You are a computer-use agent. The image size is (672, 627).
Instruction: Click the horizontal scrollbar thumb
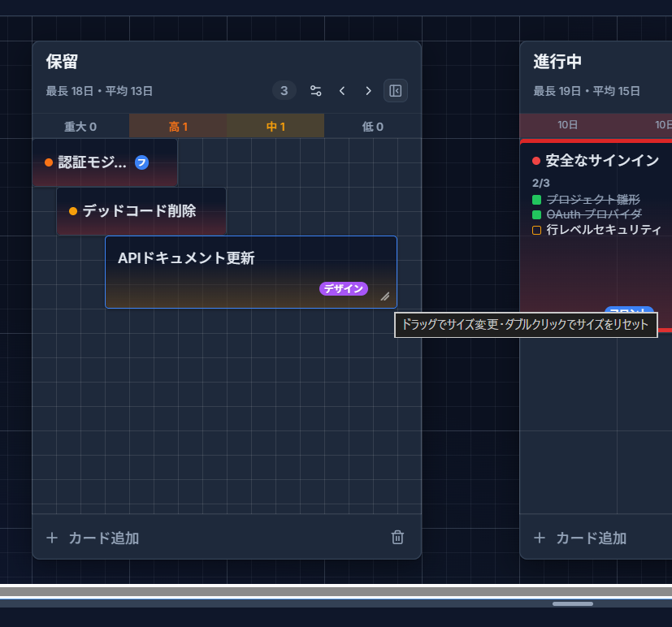pos(573,604)
